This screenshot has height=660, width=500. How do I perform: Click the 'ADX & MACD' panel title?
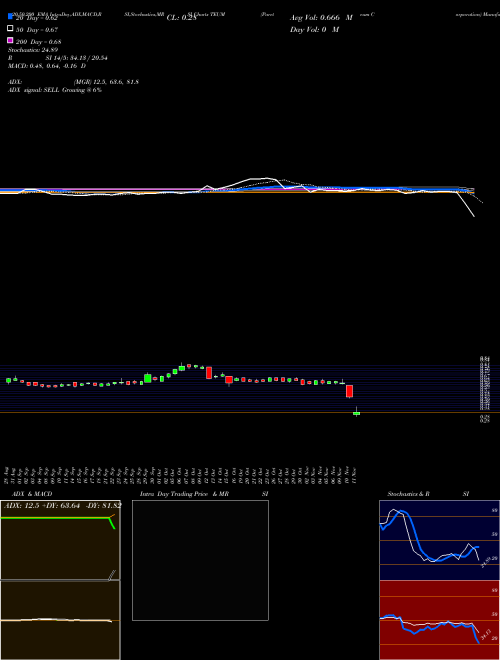pyautogui.click(x=32, y=494)
